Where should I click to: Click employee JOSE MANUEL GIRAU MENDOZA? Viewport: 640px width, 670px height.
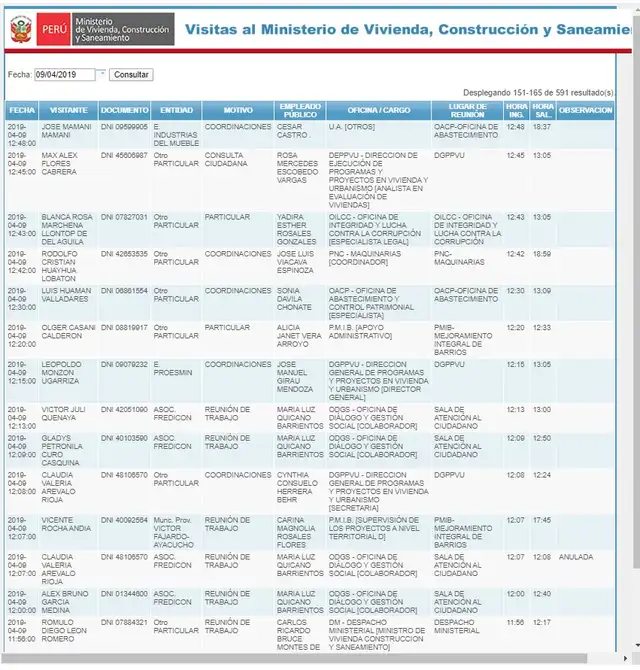[x=295, y=377]
